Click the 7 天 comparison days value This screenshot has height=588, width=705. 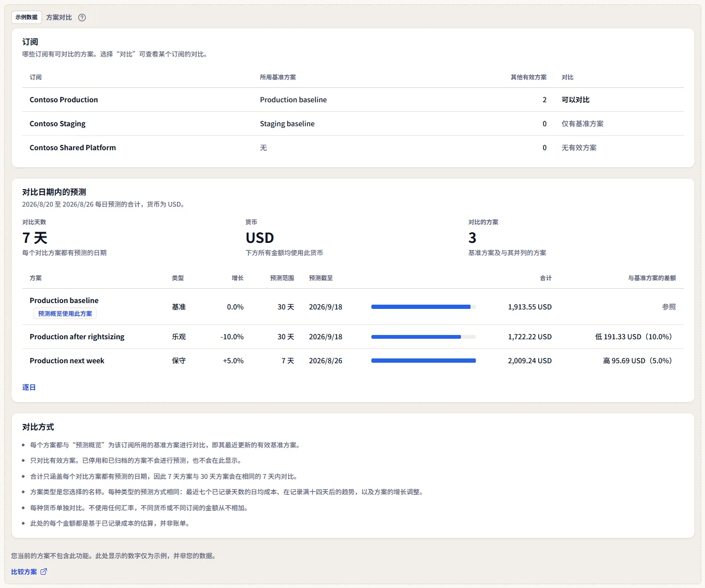35,238
